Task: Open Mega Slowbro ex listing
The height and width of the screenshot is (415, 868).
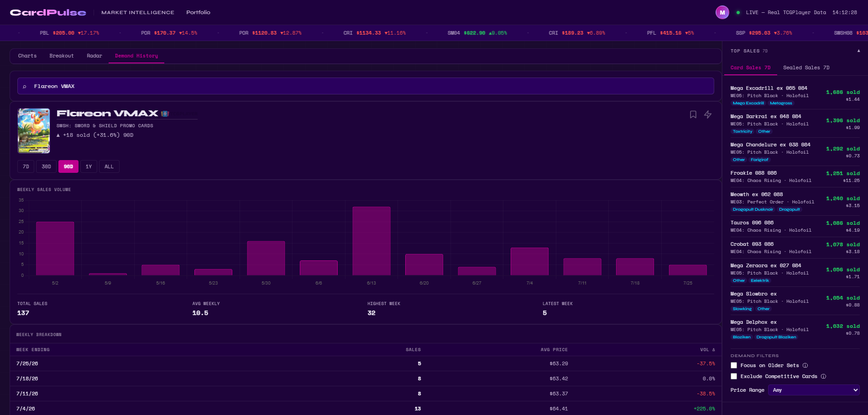Action: 795,301
